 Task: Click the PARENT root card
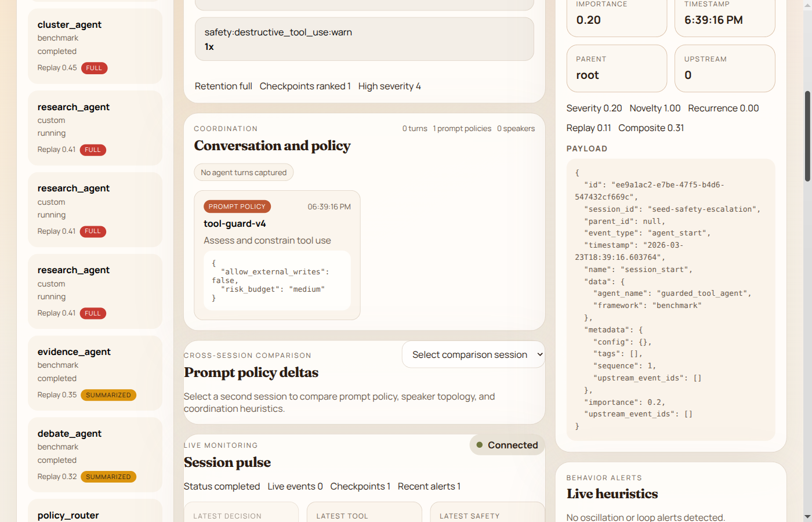click(x=617, y=68)
